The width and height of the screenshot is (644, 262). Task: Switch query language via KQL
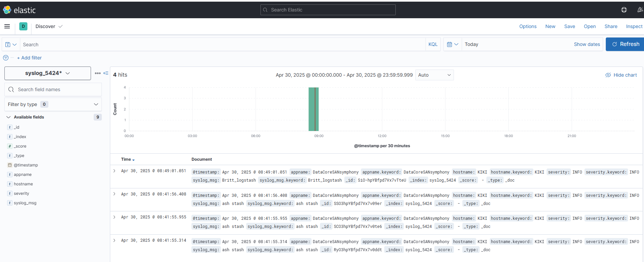(x=433, y=45)
